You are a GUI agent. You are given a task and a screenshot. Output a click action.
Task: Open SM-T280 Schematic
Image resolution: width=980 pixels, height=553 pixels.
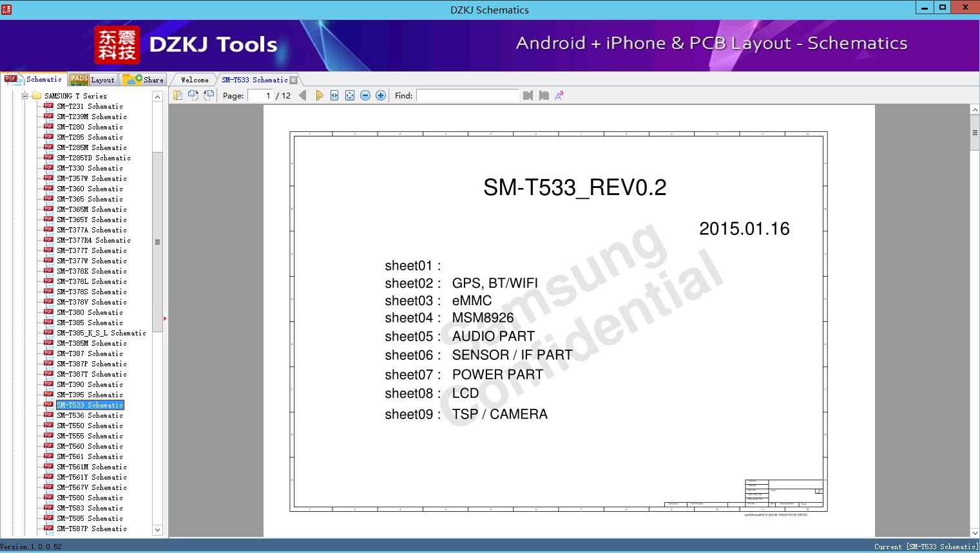coord(90,127)
